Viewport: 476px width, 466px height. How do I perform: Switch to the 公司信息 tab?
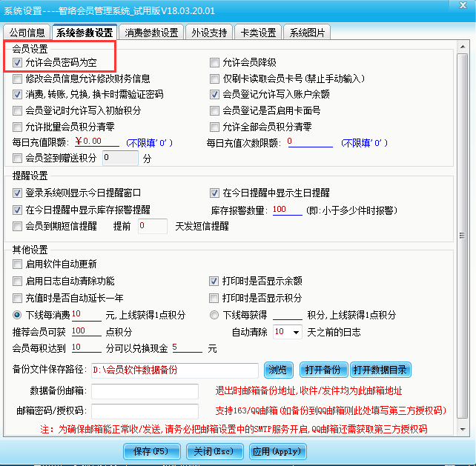[x=27, y=32]
